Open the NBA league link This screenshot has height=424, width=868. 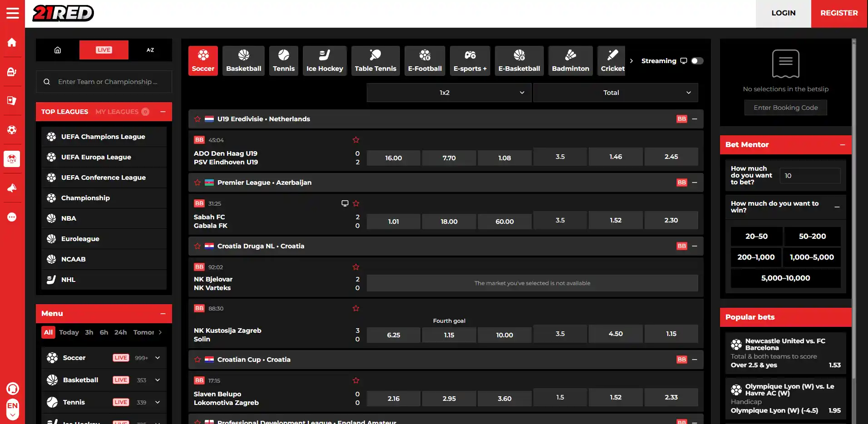[x=104, y=218]
